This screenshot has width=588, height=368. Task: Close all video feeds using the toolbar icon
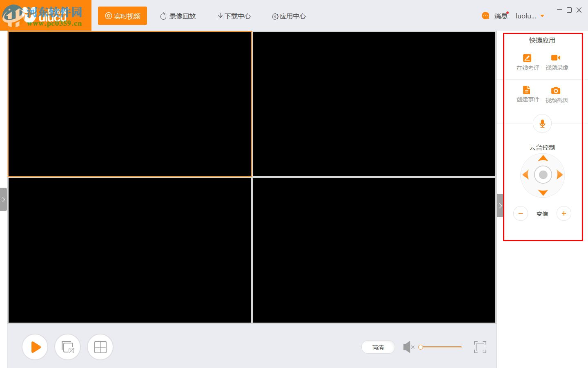pos(67,347)
